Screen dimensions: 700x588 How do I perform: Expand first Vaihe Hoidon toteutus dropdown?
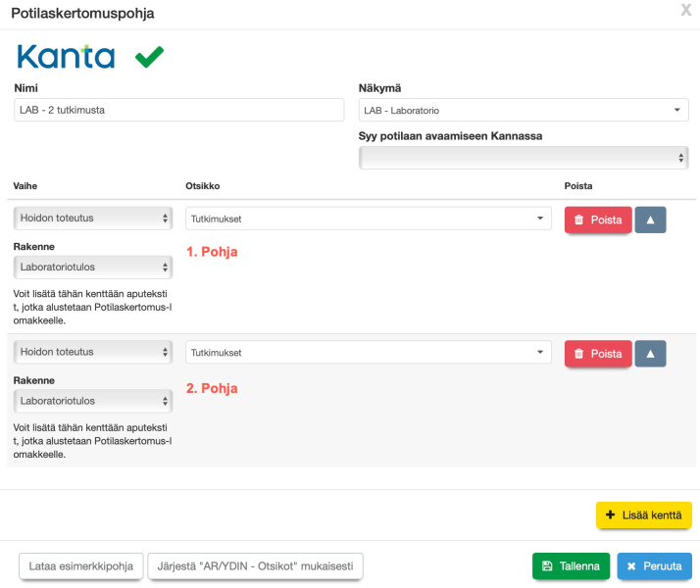click(93, 218)
